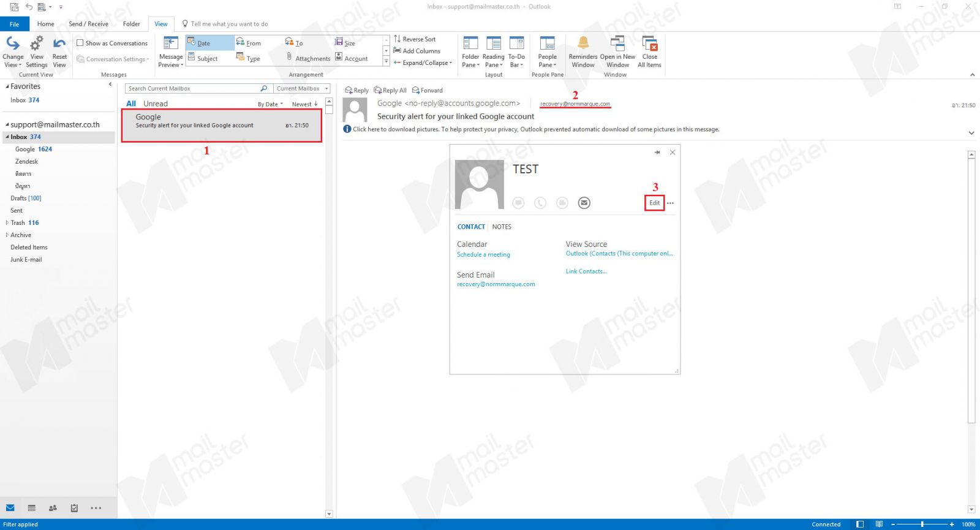980x530 pixels.
Task: Switch to Tasks in navigation bar
Action: pyautogui.click(x=74, y=508)
